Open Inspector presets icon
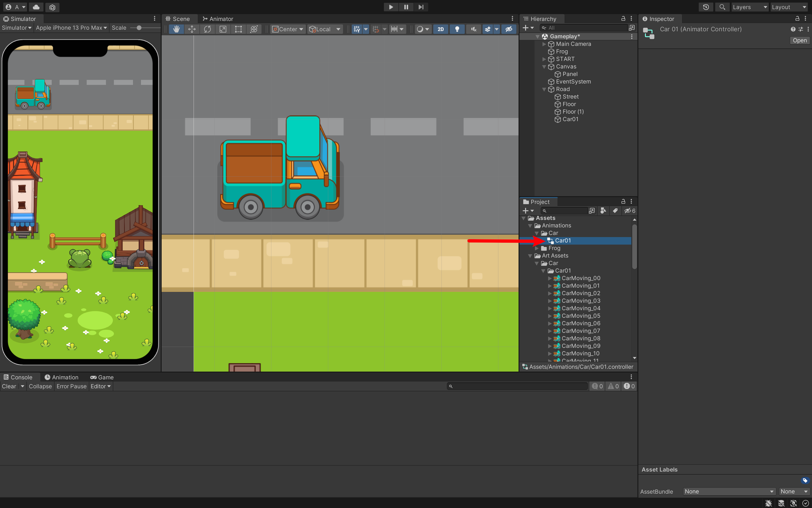Screen dimensions: 812x508 click(801, 29)
